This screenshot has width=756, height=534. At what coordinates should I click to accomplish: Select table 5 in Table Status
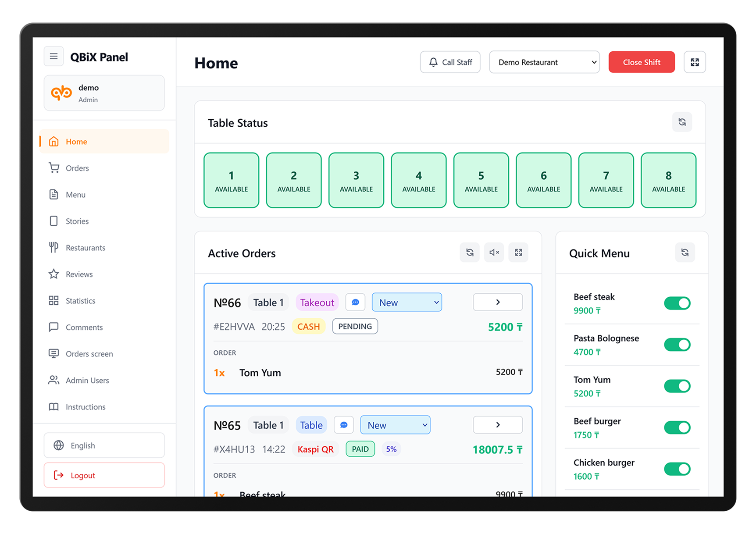click(x=481, y=180)
